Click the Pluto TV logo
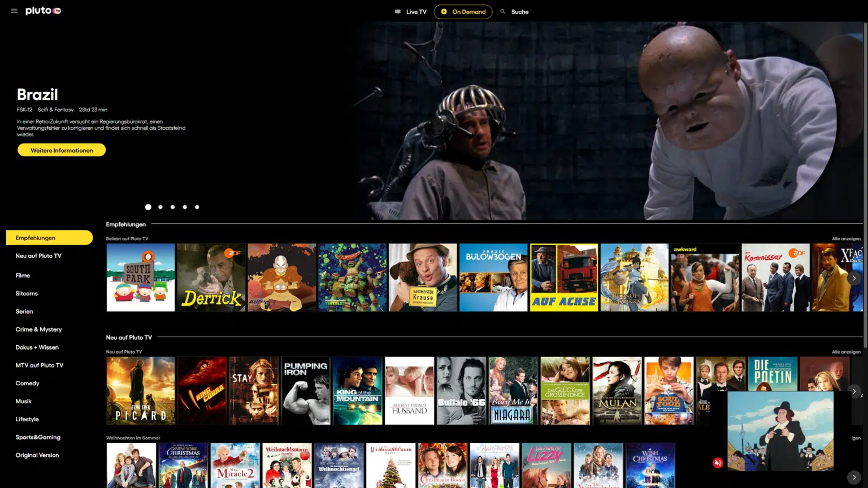This screenshot has width=868, height=488. click(x=42, y=11)
